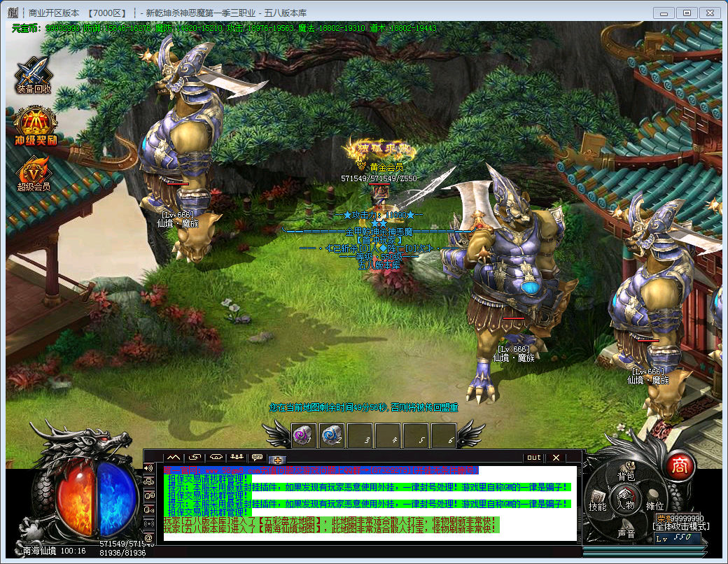The width and height of the screenshot is (728, 564).
Task: Select empty quick slot 3
Action: point(360,436)
